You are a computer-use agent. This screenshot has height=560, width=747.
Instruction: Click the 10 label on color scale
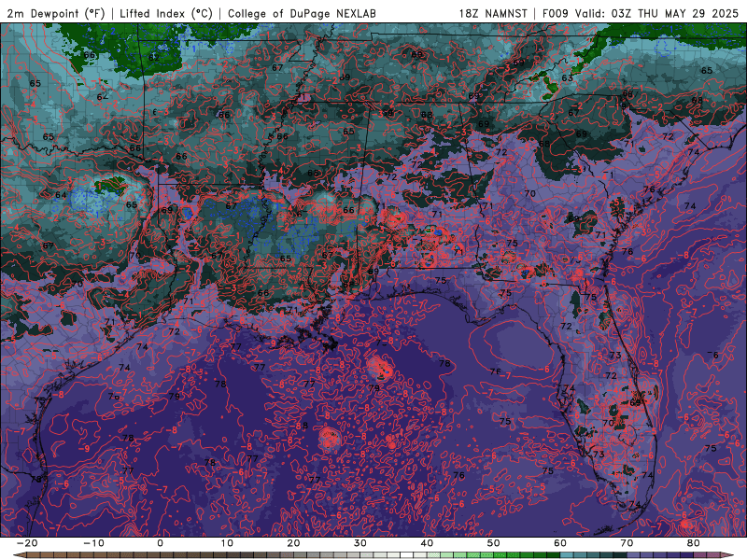point(227,543)
